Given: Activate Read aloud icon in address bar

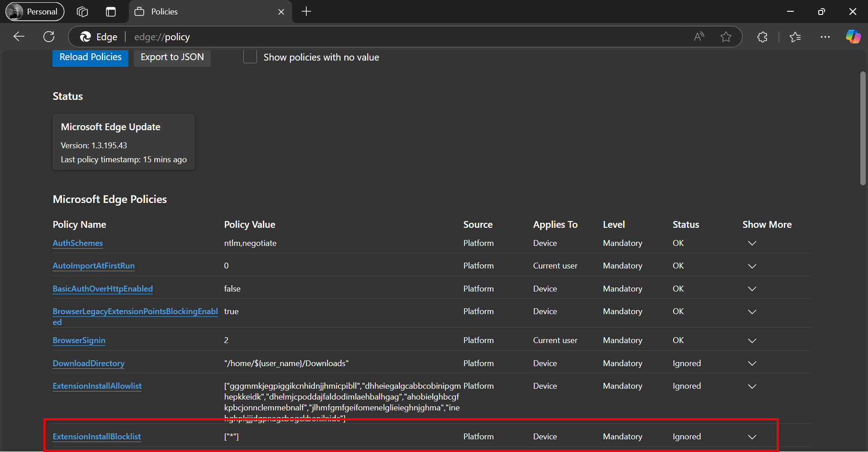Looking at the screenshot, I should 699,37.
